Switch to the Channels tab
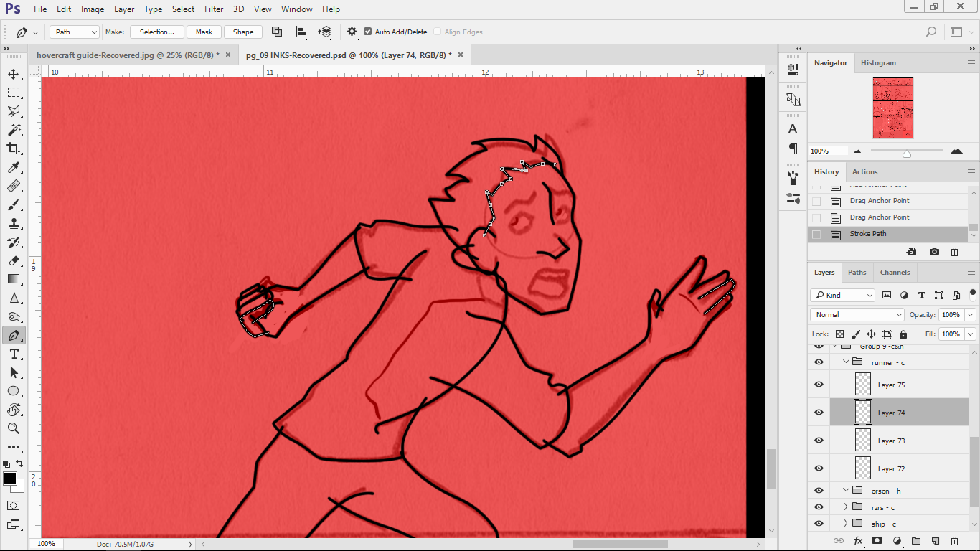Screen dimensions: 980x551 coord(895,273)
